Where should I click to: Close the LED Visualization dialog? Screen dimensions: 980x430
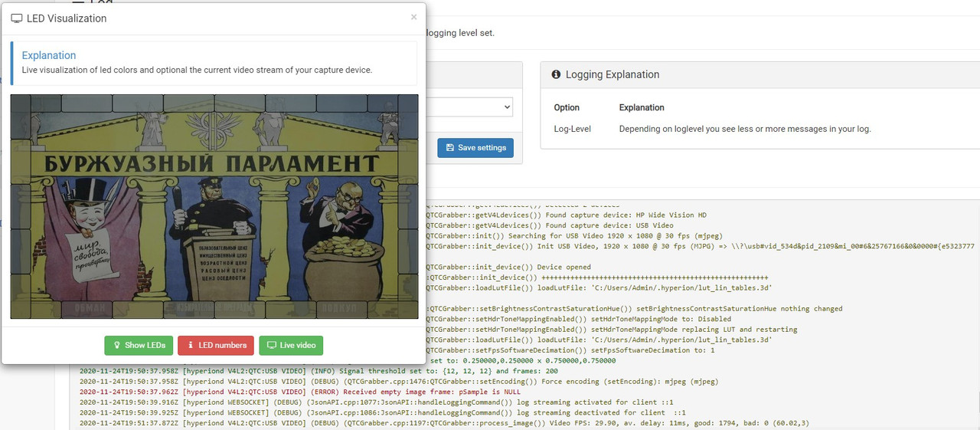pos(413,17)
